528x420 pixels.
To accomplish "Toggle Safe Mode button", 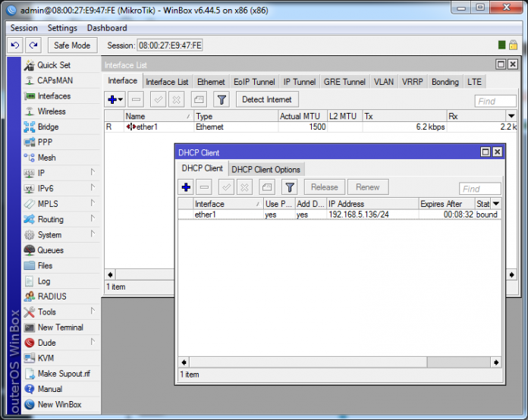I will pos(72,45).
